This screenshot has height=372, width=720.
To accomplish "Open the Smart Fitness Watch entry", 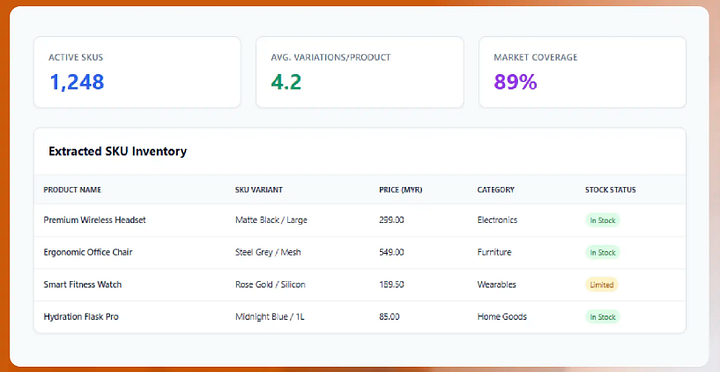I will point(83,284).
